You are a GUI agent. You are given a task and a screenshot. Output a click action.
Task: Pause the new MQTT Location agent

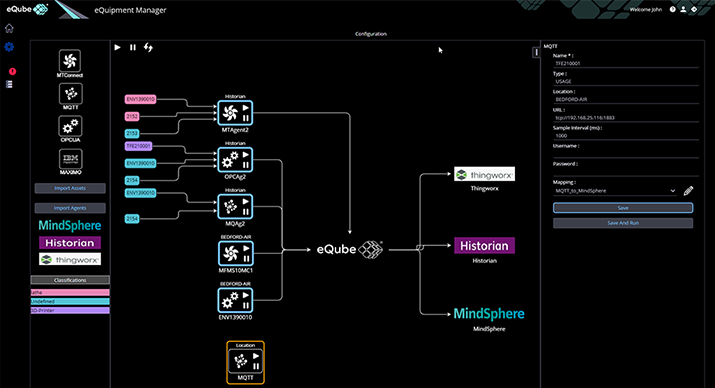pyautogui.click(x=256, y=366)
